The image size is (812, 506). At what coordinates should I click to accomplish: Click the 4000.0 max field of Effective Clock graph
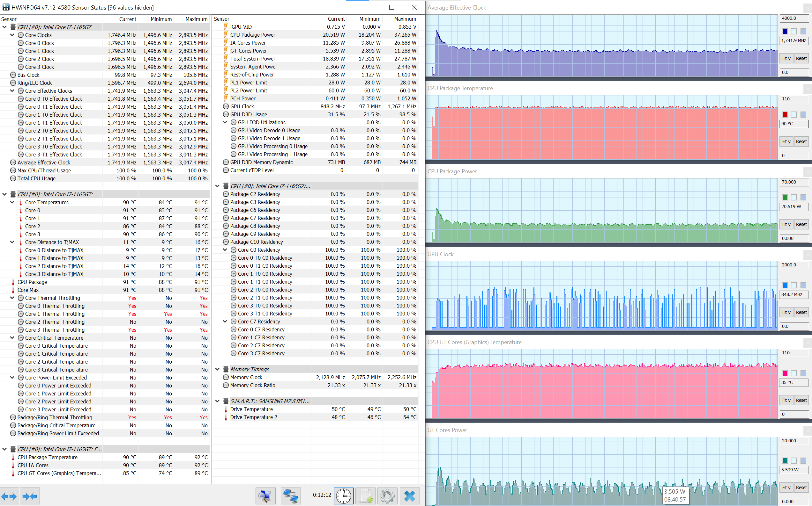coord(793,18)
